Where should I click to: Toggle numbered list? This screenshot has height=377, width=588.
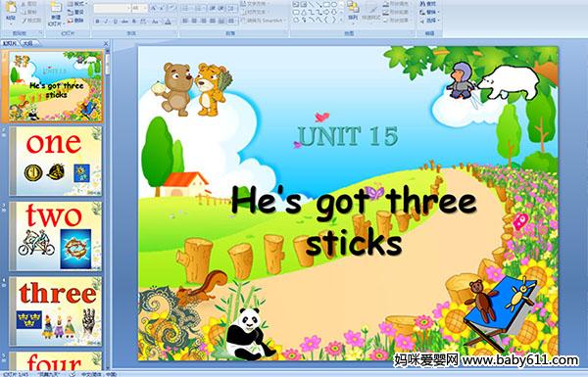(199, 8)
